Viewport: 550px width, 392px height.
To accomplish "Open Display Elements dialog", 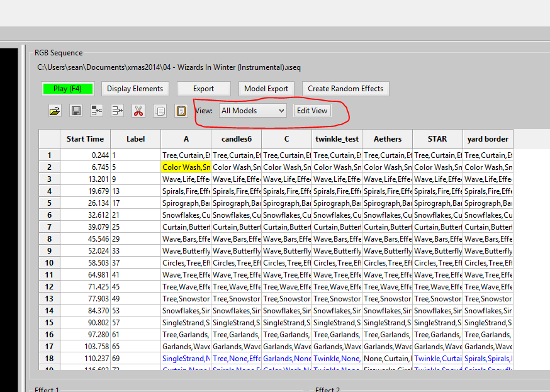I will (135, 89).
